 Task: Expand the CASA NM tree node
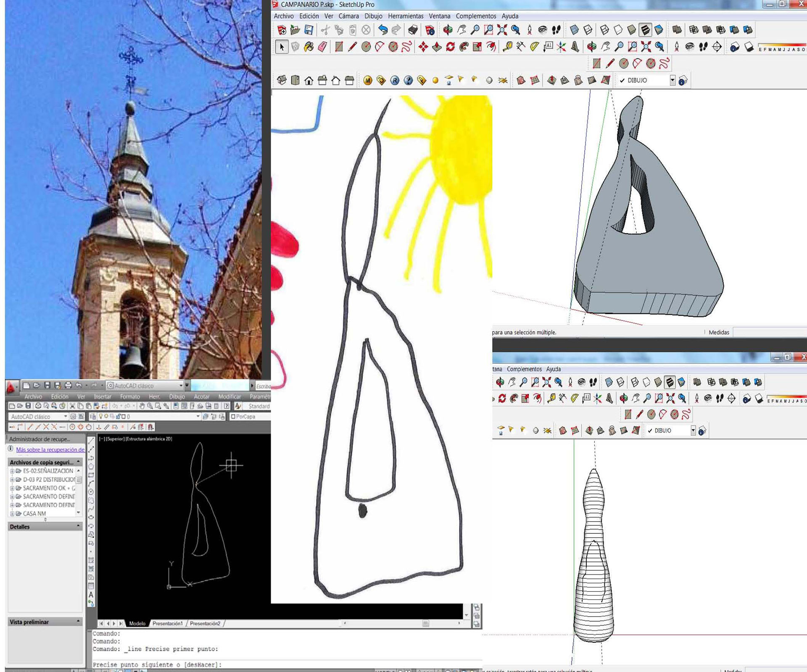(12, 513)
